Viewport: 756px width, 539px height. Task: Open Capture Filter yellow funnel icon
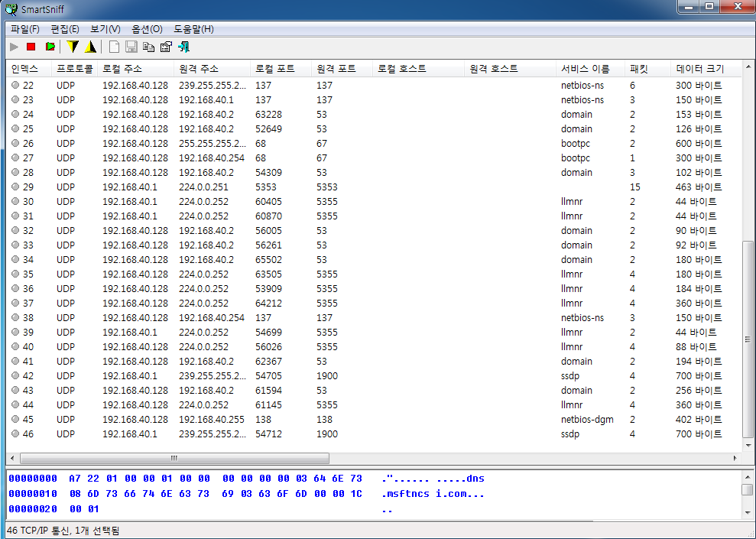[73, 47]
